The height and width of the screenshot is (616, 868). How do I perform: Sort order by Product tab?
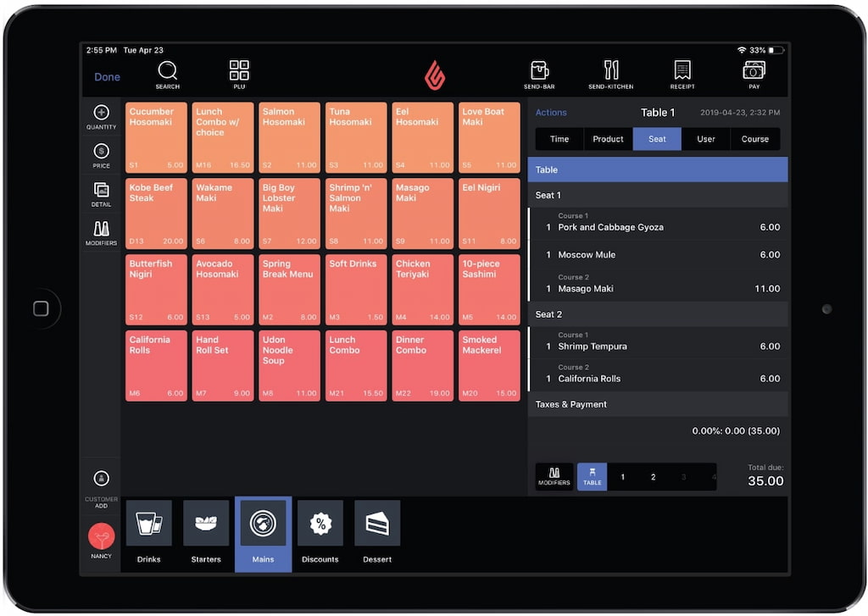(608, 139)
